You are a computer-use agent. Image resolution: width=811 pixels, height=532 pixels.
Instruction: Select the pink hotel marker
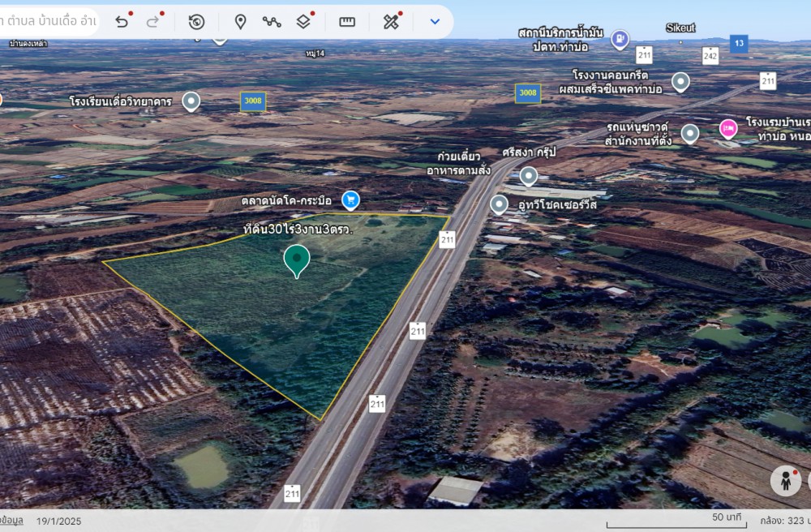coord(728,128)
